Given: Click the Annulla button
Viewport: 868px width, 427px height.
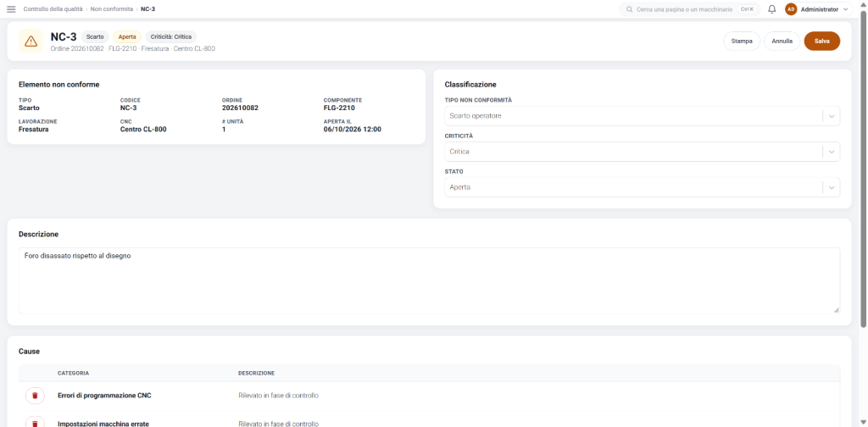Looking at the screenshot, I should pyautogui.click(x=782, y=41).
